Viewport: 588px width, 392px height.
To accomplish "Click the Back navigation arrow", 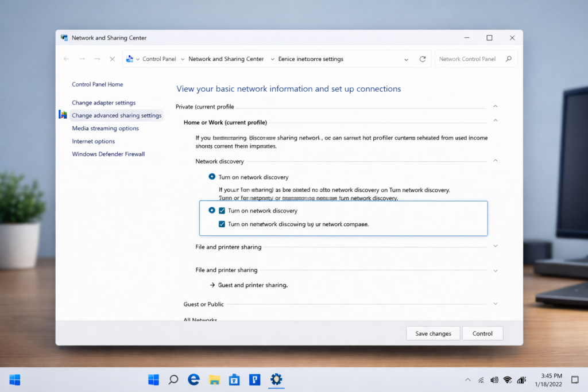I will click(67, 59).
